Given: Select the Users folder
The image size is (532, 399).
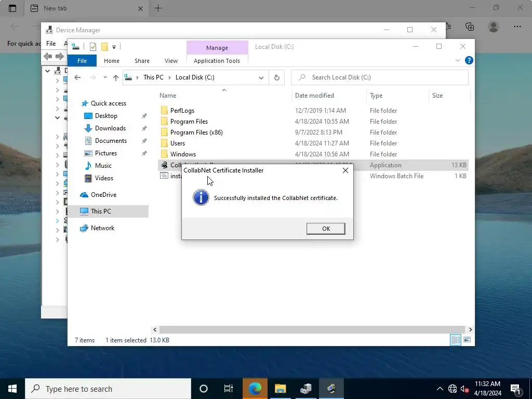Looking at the screenshot, I should [178, 143].
